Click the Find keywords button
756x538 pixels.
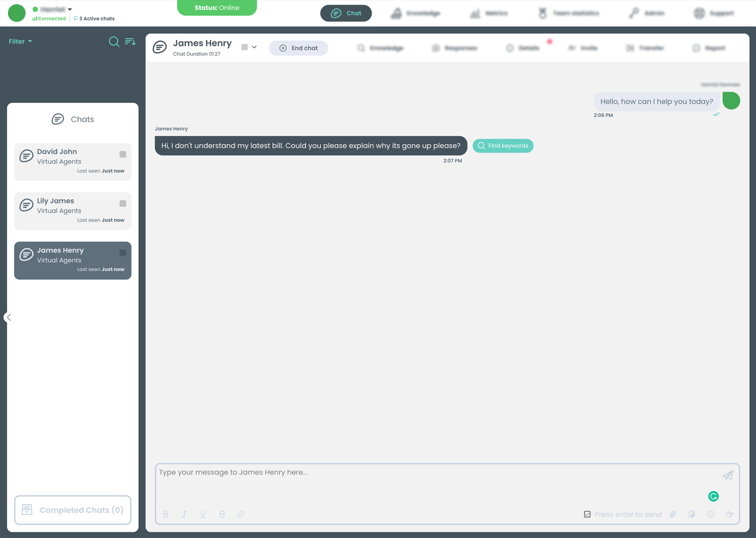coord(503,146)
